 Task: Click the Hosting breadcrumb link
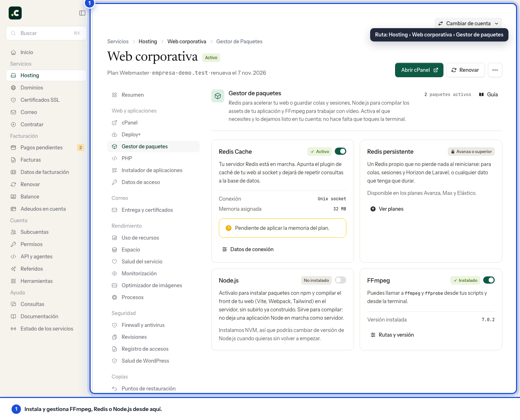pyautogui.click(x=148, y=41)
